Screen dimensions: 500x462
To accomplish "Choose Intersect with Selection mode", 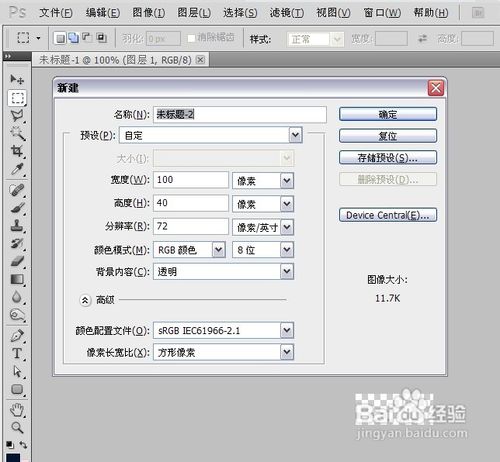I will coord(101,38).
